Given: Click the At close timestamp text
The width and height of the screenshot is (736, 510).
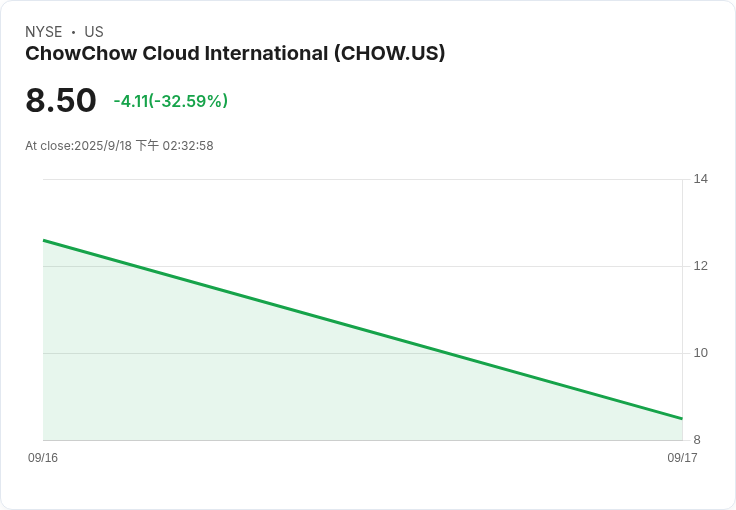Looking at the screenshot, I should (x=119, y=146).
